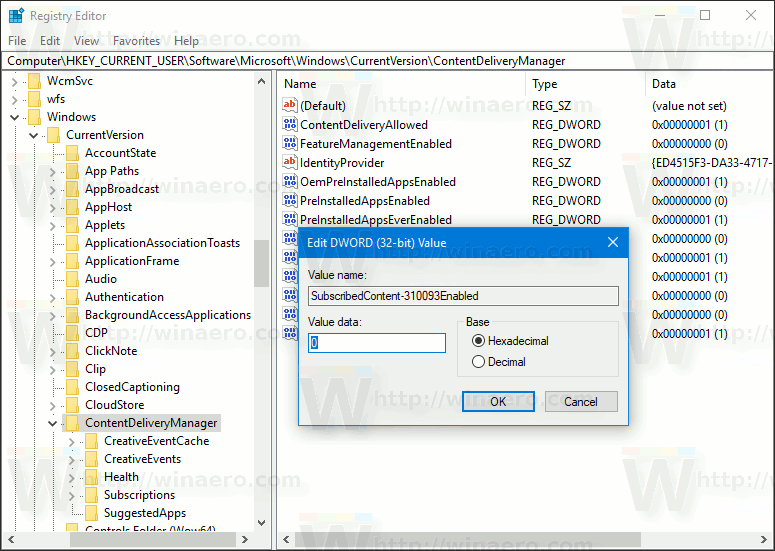Click the tree pane horizontal scrollbar thumb

pos(151,539)
